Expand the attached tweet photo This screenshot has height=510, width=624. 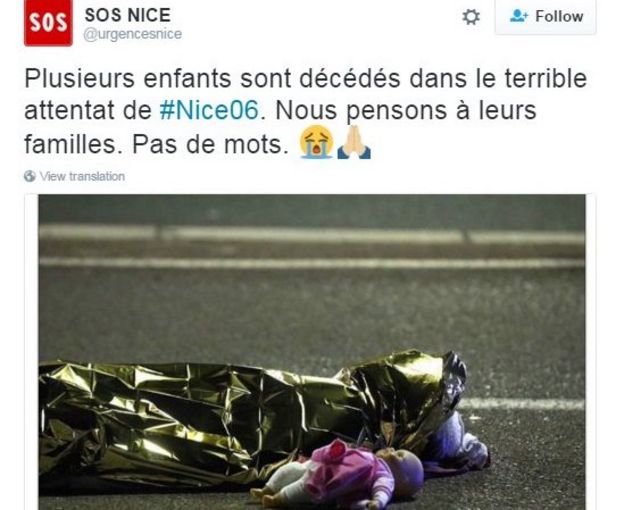tap(312, 352)
